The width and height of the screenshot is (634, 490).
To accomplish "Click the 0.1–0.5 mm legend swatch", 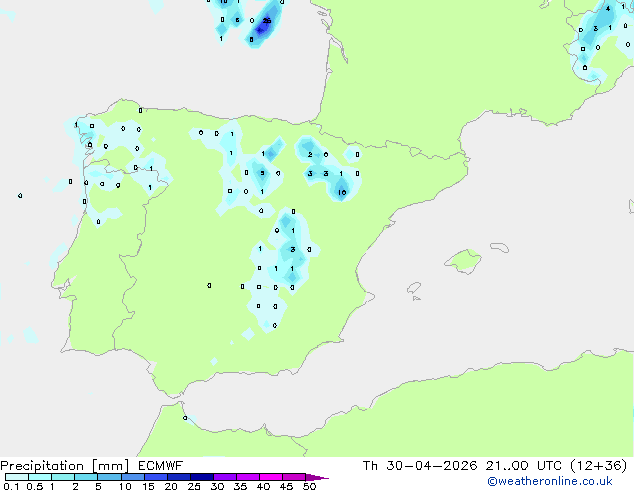I will [17, 477].
